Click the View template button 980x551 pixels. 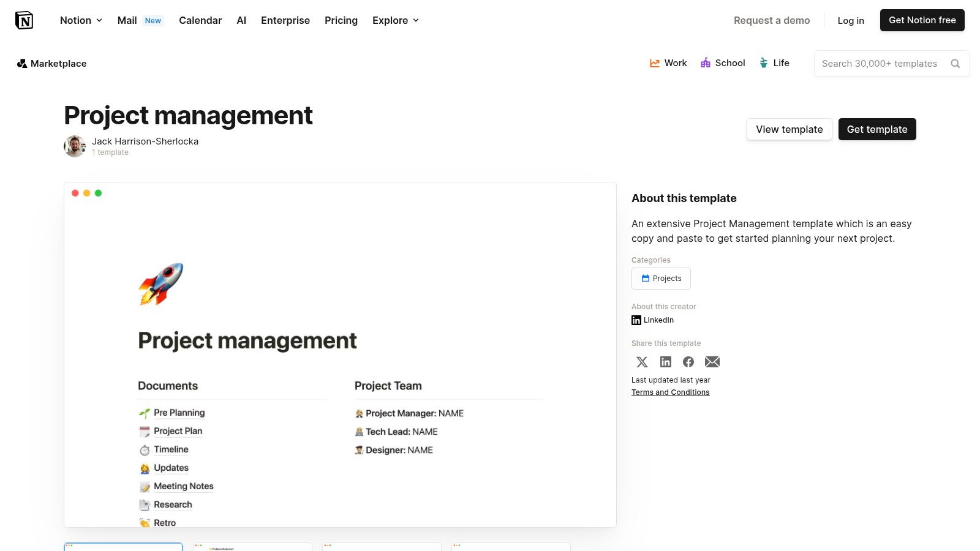click(790, 129)
